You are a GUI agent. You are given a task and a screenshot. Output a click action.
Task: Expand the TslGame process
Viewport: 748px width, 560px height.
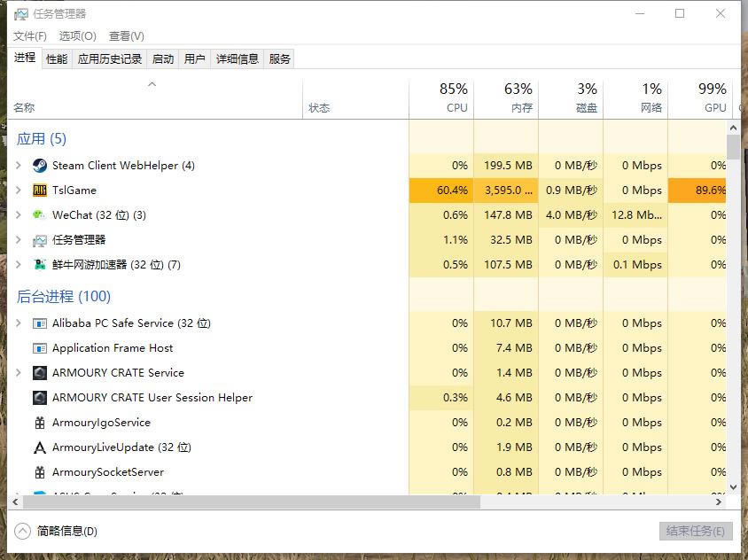(19, 191)
